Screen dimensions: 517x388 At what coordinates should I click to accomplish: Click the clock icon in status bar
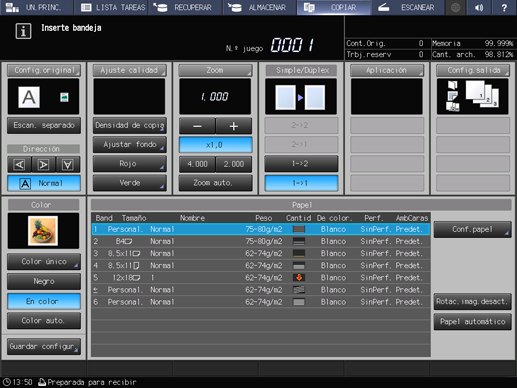click(6, 382)
